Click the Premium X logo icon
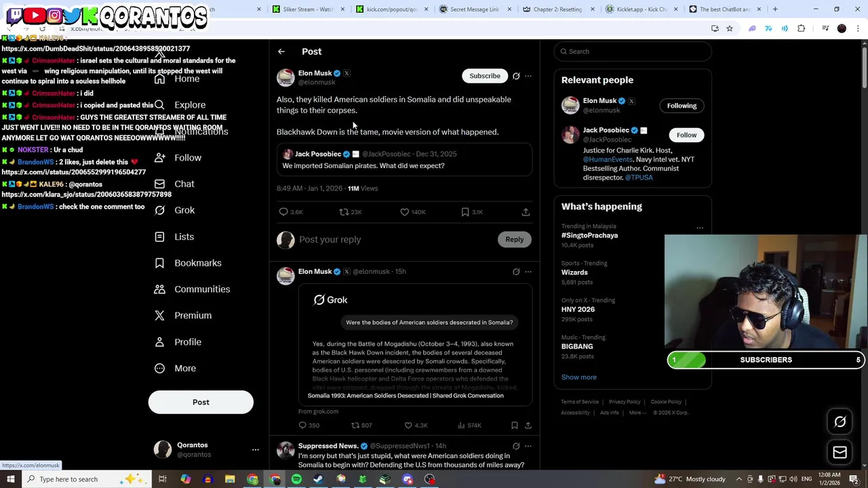 [x=159, y=316]
